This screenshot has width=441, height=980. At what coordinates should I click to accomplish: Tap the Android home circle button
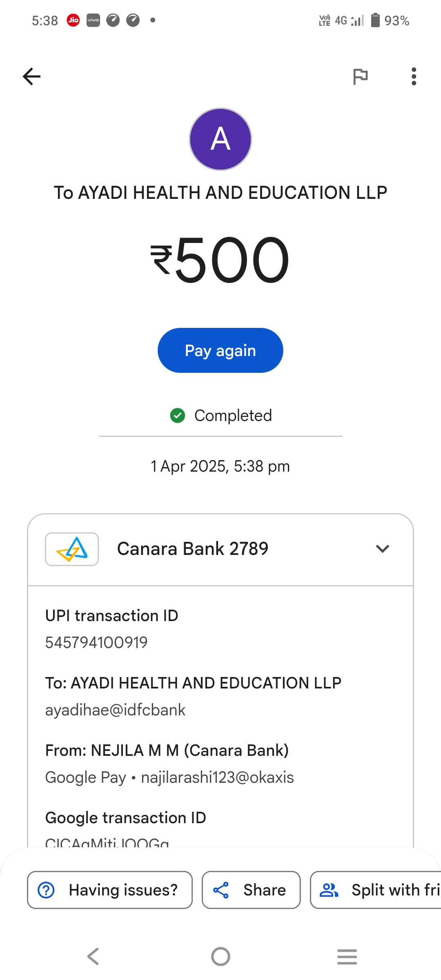(x=220, y=956)
